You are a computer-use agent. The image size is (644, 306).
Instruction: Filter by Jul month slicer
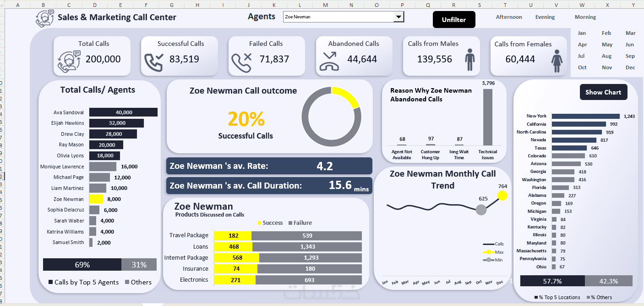pos(581,56)
